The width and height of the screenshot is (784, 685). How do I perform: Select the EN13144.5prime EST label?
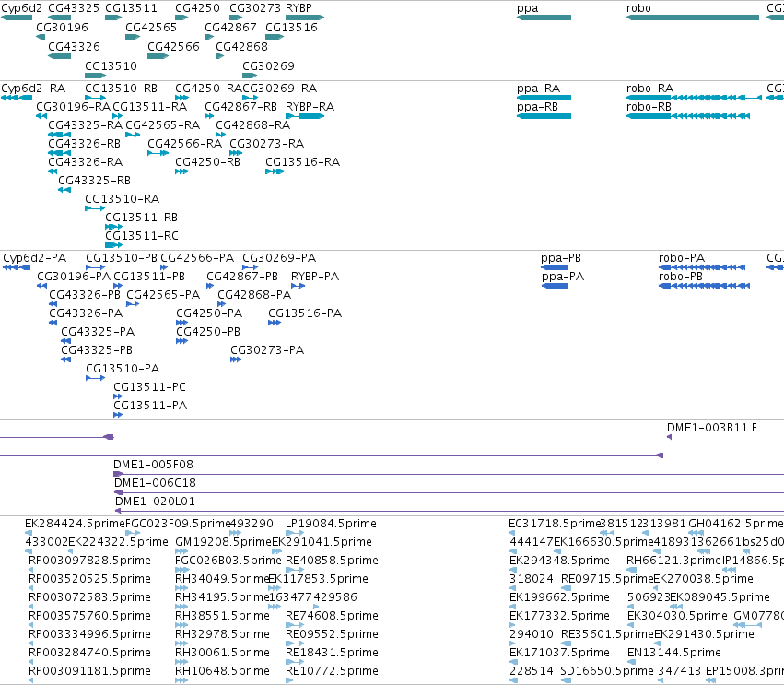tap(674, 653)
